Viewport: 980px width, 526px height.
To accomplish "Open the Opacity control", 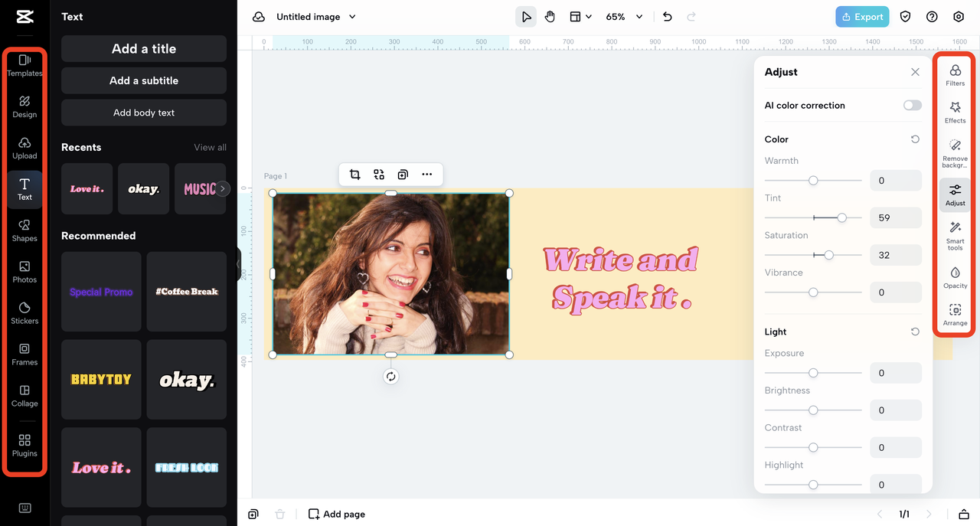I will [955, 278].
